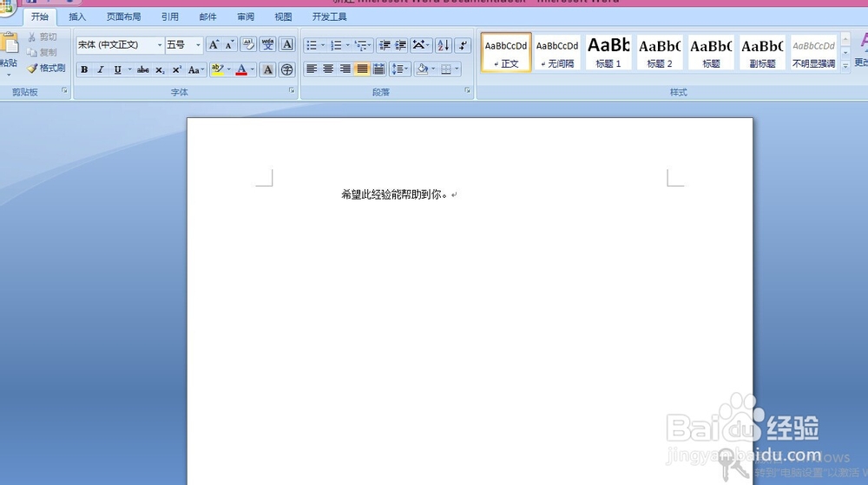Click the enclosed characters icon
This screenshot has height=485, width=868.
point(286,69)
